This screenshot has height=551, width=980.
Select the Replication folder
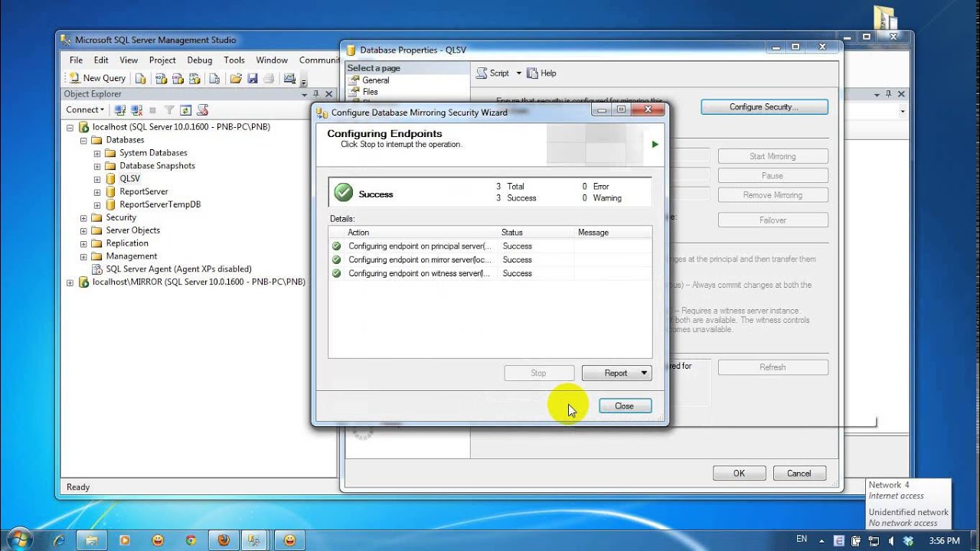tap(127, 243)
